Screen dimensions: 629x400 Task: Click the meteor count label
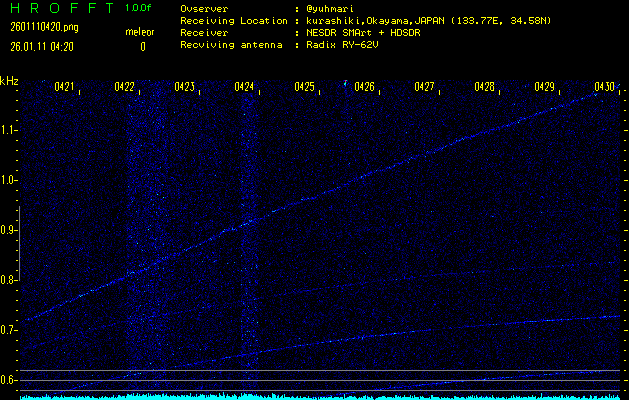[140, 32]
